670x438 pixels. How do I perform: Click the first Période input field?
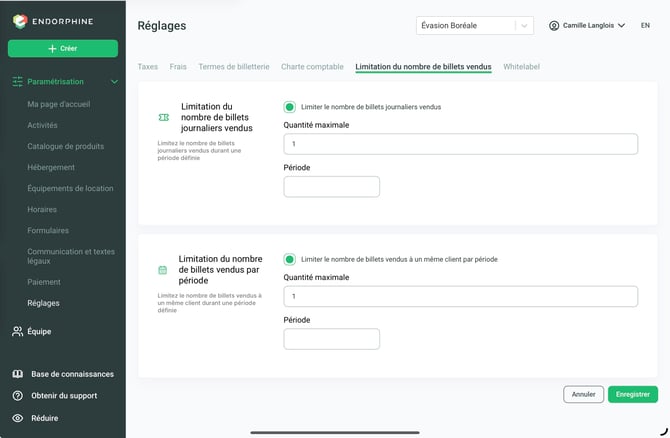click(x=331, y=187)
